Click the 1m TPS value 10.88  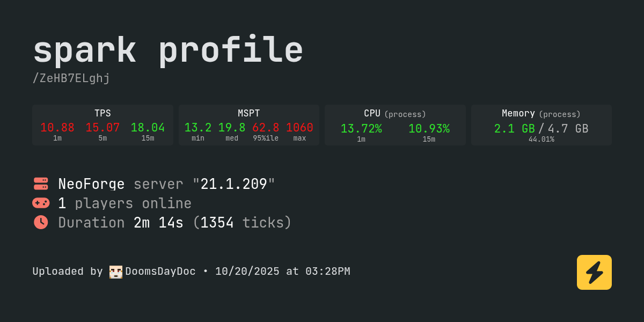pyautogui.click(x=57, y=128)
